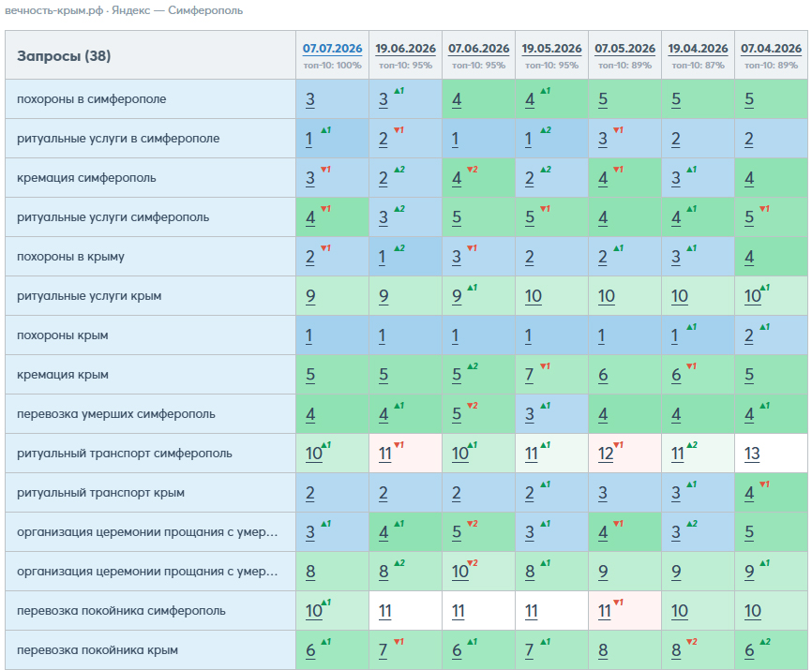Open position 11 for 'перевозка покойника симферополь' on 07.05.2026

pyautogui.click(x=605, y=611)
